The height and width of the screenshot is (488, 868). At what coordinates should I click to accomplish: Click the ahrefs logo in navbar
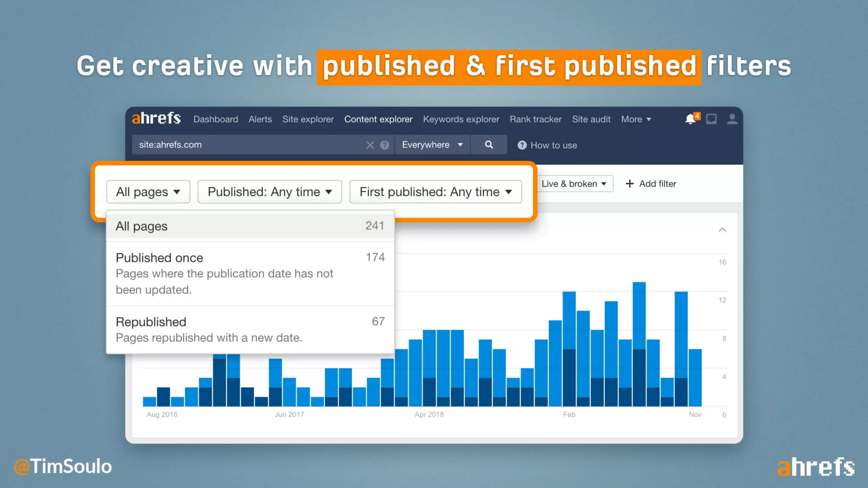point(156,119)
